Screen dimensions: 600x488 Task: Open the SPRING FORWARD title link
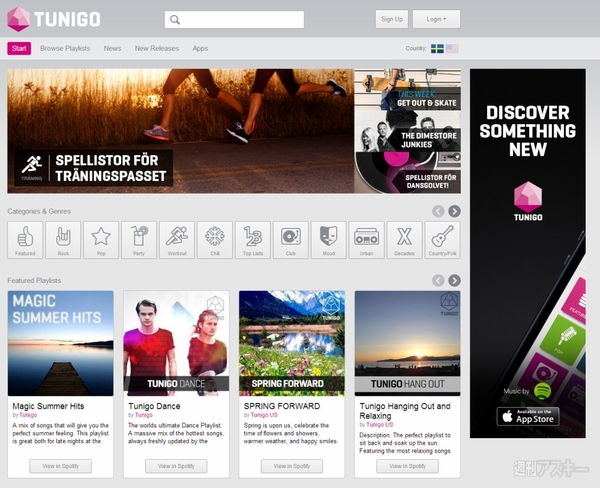click(282, 406)
